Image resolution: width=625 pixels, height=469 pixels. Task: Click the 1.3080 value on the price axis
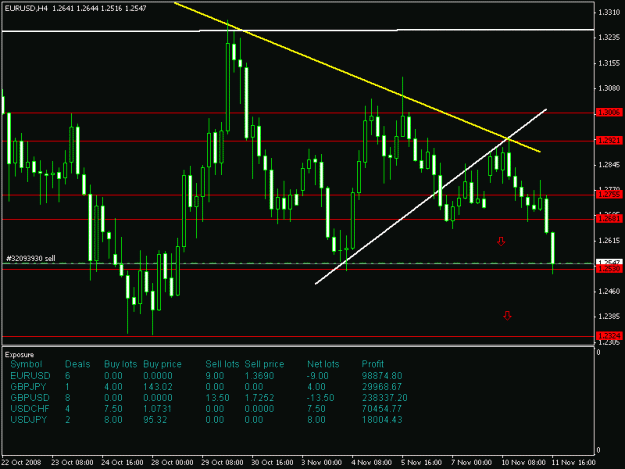(609, 88)
